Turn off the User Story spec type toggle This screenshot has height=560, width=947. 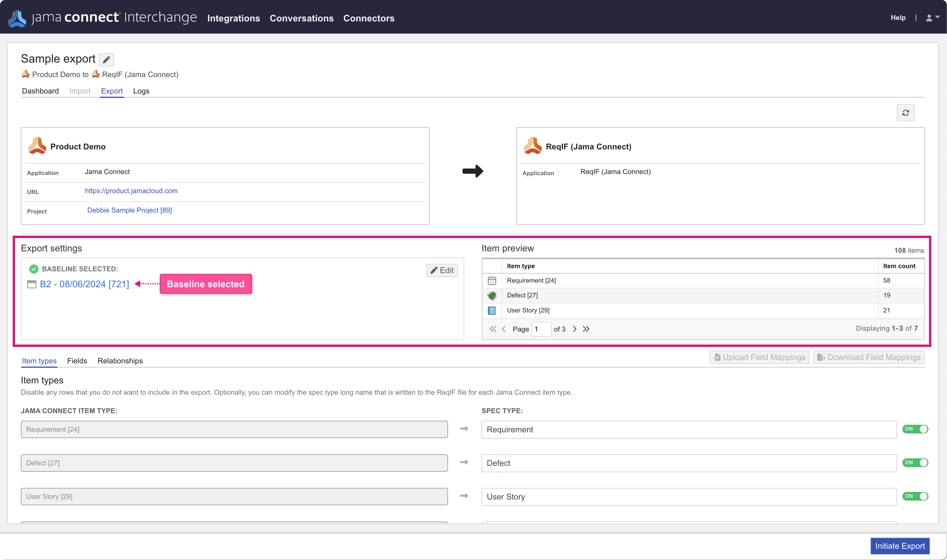pyautogui.click(x=915, y=496)
